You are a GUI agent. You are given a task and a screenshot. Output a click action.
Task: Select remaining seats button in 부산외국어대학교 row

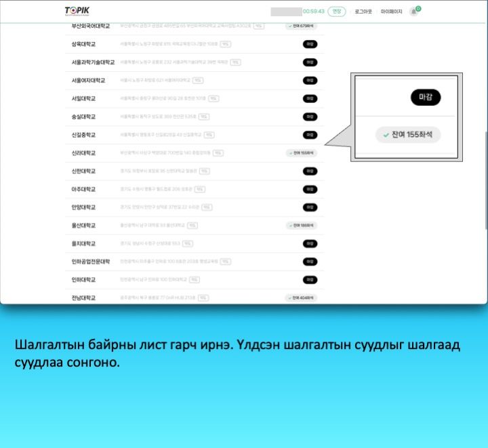click(x=302, y=26)
